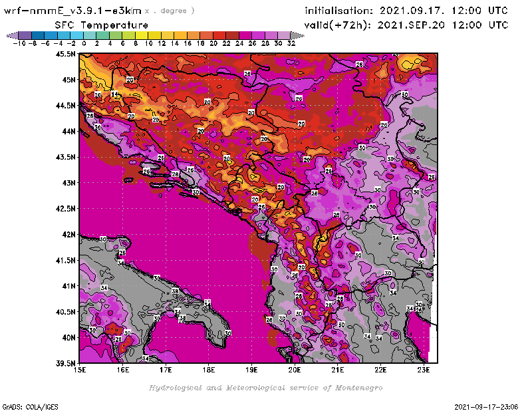The image size is (532, 411).
Task: Click the 42N latitude label
Action: [68, 235]
